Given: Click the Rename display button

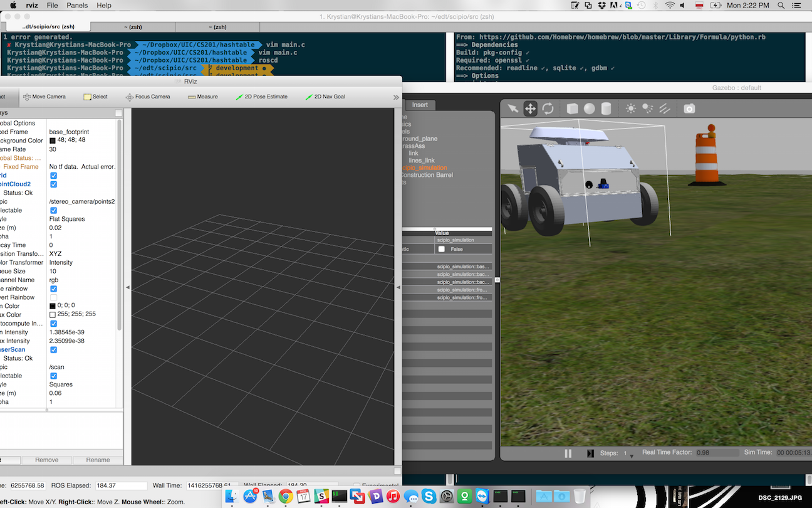Looking at the screenshot, I should 98,460.
